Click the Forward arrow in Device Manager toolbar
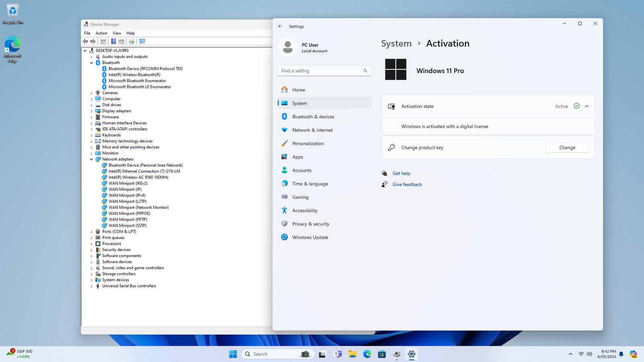The width and height of the screenshot is (644, 362). coord(93,41)
